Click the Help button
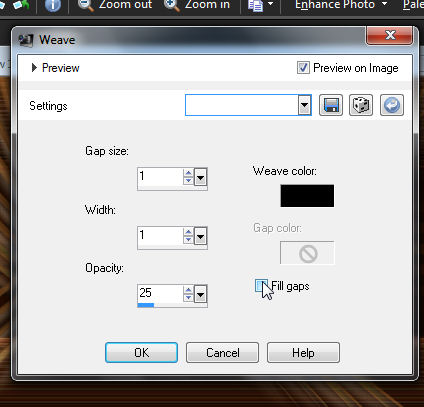Image resolution: width=424 pixels, height=407 pixels. click(x=303, y=352)
